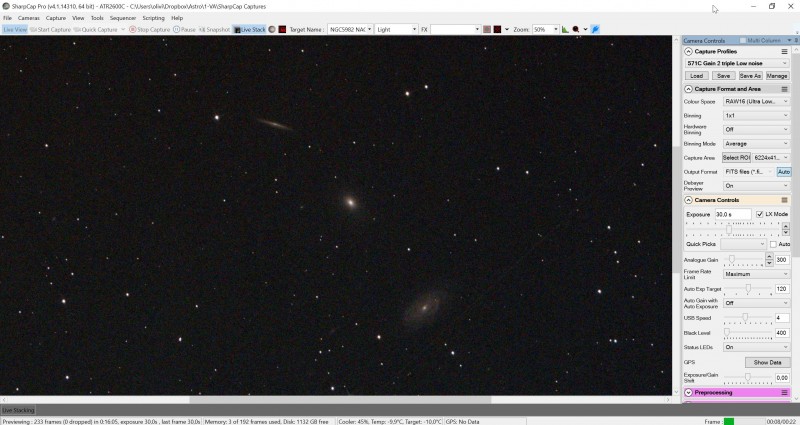The image size is (800, 425).
Task: Open the Debayer Preview dropdown
Action: (757, 186)
